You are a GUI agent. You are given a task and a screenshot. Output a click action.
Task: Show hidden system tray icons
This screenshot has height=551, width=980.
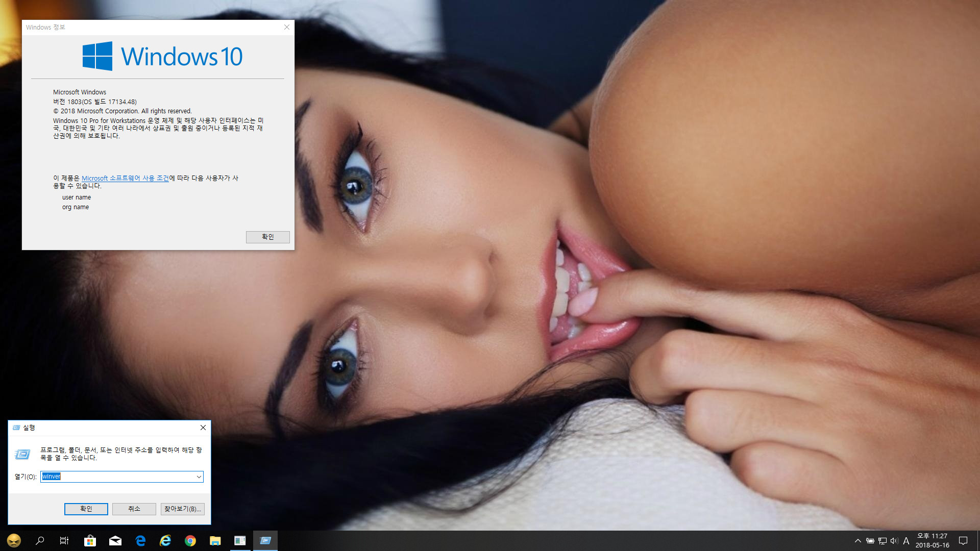click(858, 541)
